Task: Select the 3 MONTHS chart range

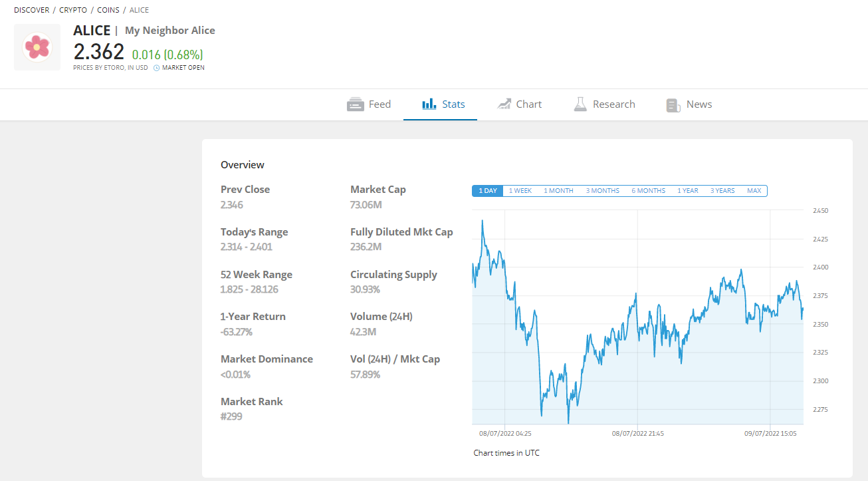Action: [x=602, y=191]
